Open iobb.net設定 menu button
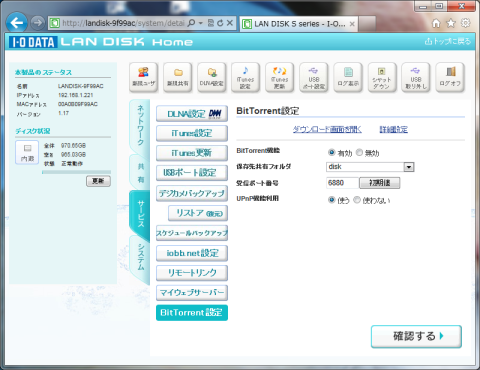This screenshot has width=480, height=370. tap(192, 253)
